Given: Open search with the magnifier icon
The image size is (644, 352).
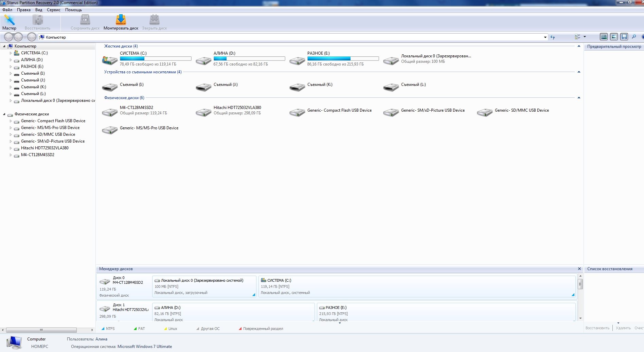Looking at the screenshot, I should [x=634, y=37].
